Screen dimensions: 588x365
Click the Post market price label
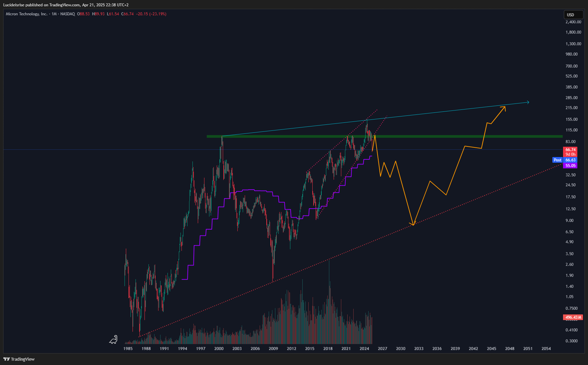[557, 160]
